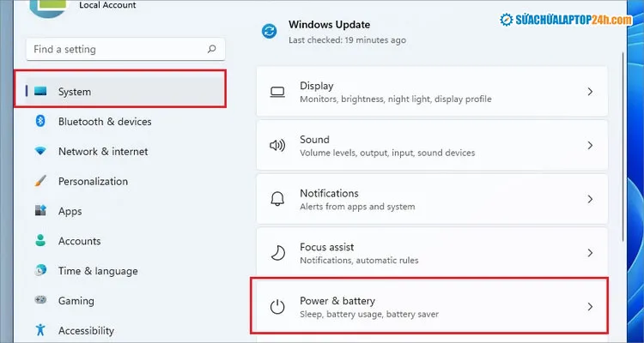The width and height of the screenshot is (644, 343).
Task: Click the Windows Update sync icon
Action: pos(270,32)
